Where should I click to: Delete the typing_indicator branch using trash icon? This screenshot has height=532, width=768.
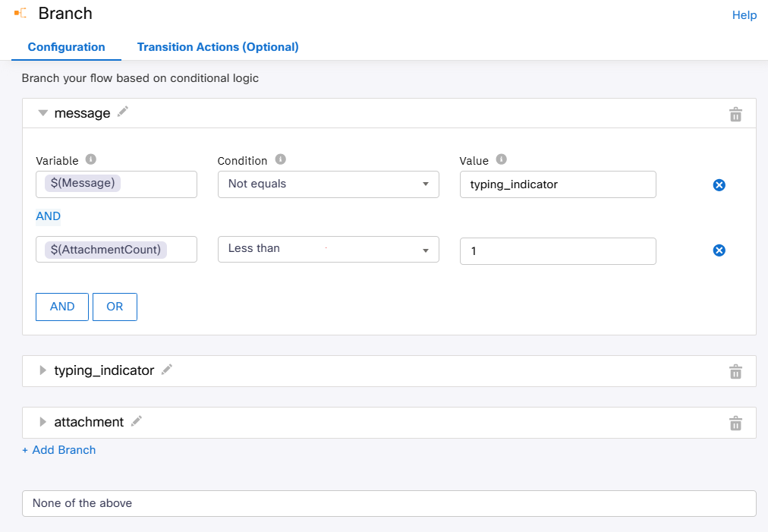pyautogui.click(x=735, y=372)
